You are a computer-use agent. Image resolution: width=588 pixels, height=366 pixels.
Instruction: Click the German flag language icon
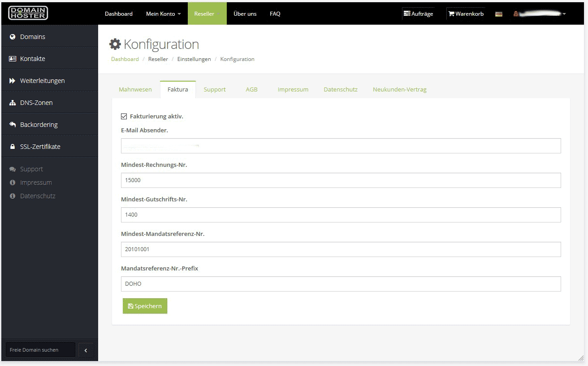498,14
